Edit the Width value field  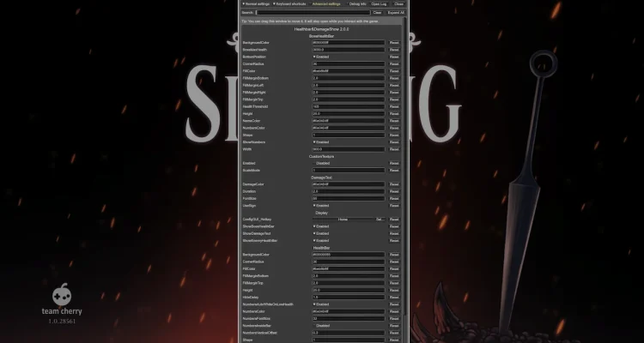coord(349,149)
